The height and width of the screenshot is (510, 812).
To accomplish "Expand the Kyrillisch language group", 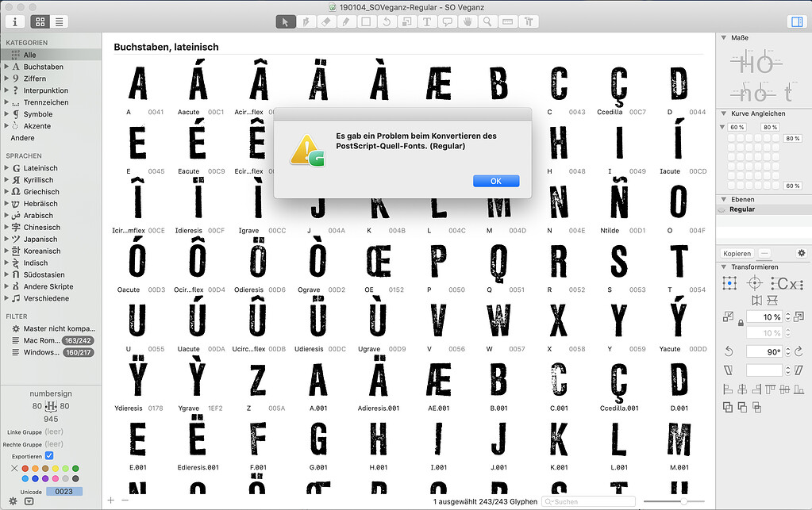I will click(x=6, y=180).
